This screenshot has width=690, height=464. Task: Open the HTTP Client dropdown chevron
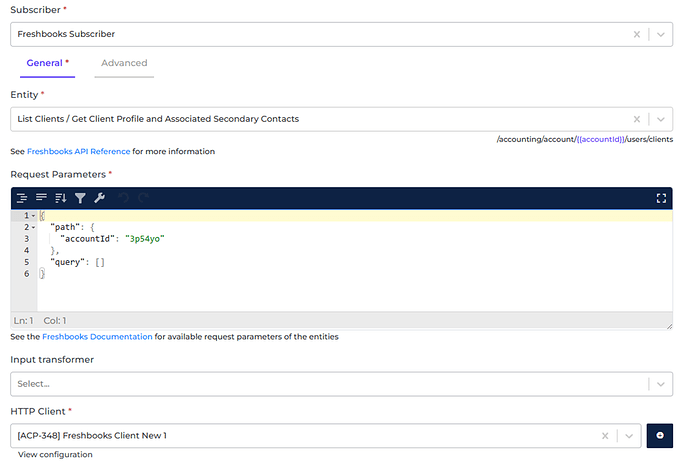click(629, 436)
